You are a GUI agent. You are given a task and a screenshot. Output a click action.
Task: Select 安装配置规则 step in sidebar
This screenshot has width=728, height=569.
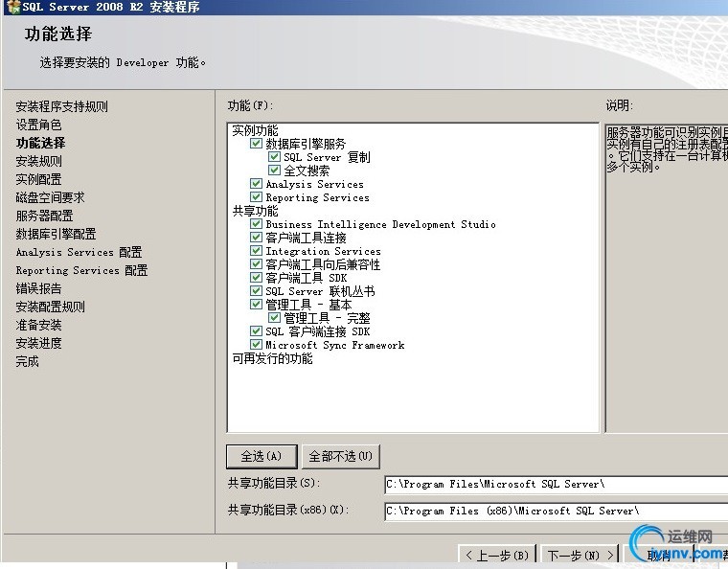click(x=50, y=307)
